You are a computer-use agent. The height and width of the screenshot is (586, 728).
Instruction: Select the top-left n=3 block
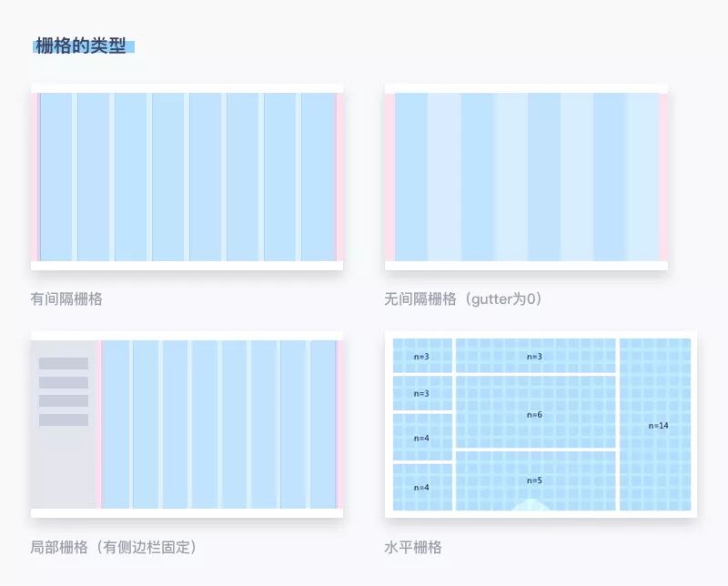[421, 357]
